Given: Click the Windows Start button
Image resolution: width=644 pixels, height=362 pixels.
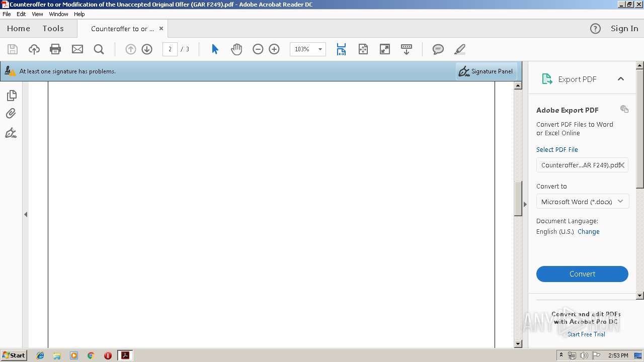Looking at the screenshot, I should coord(14,355).
